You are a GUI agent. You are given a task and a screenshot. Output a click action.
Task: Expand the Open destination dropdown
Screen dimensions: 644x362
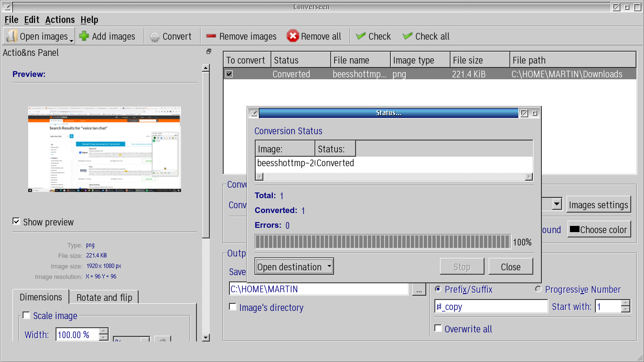tap(329, 267)
